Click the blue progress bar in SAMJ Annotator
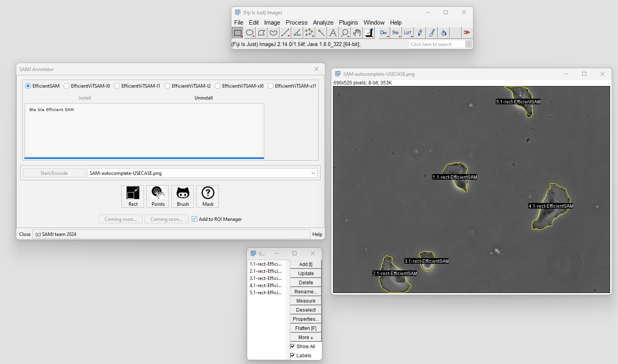618x364 pixels. click(x=144, y=158)
